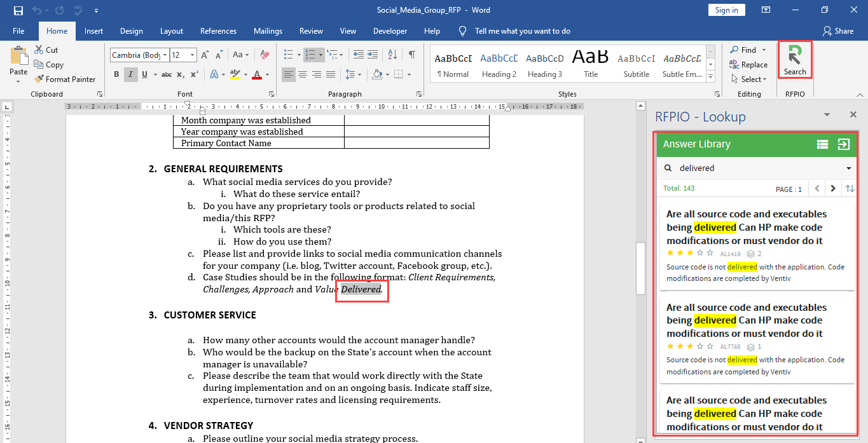This screenshot has width=868, height=443.
Task: Increase font size with Grow Font
Action: pyautogui.click(x=205, y=55)
